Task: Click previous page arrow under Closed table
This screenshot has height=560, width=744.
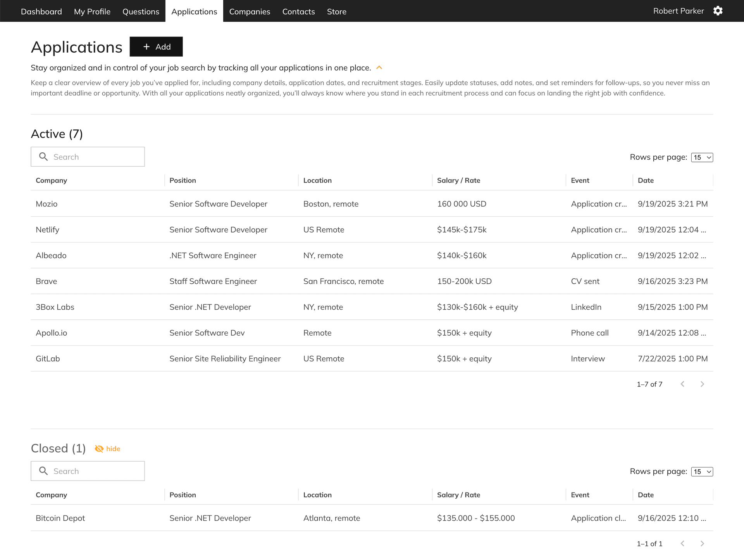Action: point(683,543)
